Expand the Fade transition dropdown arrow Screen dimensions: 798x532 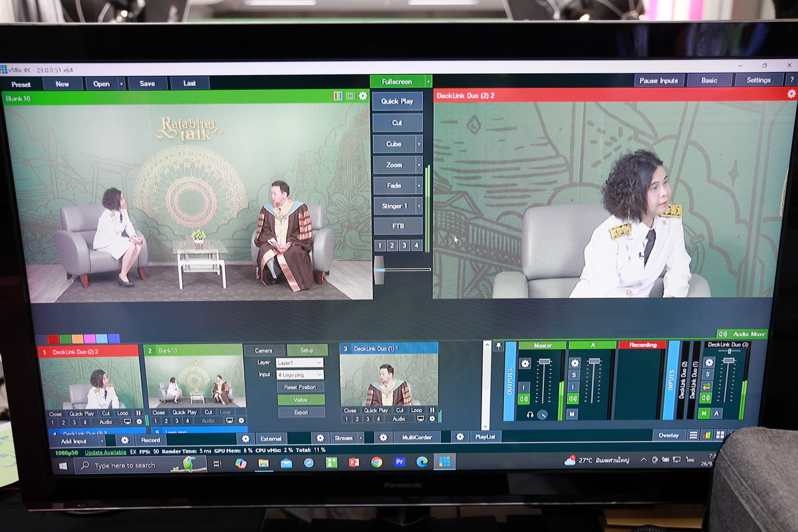[x=419, y=185]
